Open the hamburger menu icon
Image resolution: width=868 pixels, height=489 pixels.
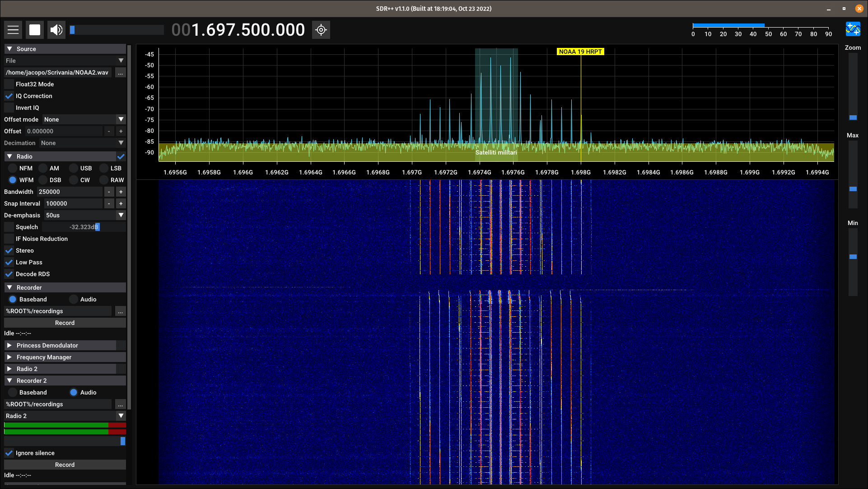click(x=13, y=30)
